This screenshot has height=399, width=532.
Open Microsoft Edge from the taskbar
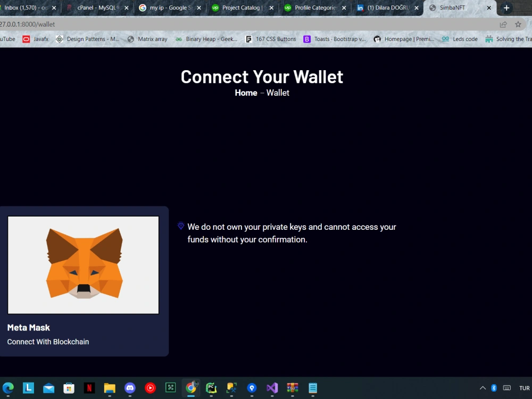(x=8, y=388)
